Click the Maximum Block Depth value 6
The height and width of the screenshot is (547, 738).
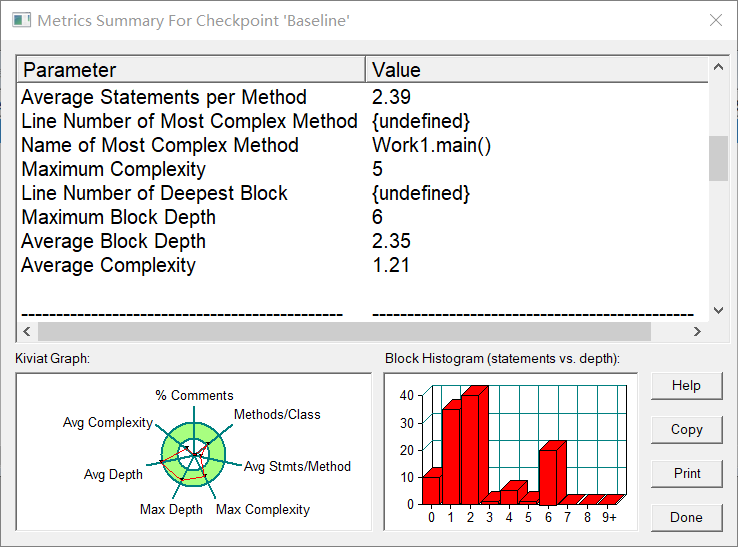pos(377,217)
